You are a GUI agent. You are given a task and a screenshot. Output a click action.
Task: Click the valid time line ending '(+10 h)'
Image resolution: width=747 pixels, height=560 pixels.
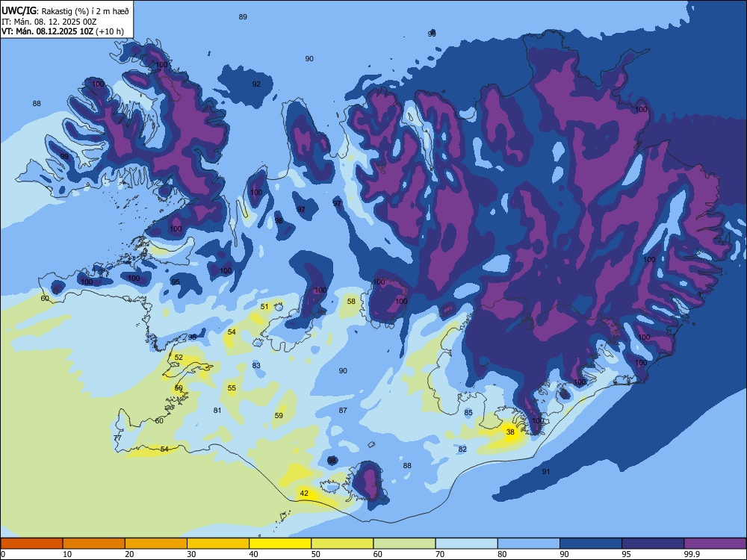coord(63,31)
